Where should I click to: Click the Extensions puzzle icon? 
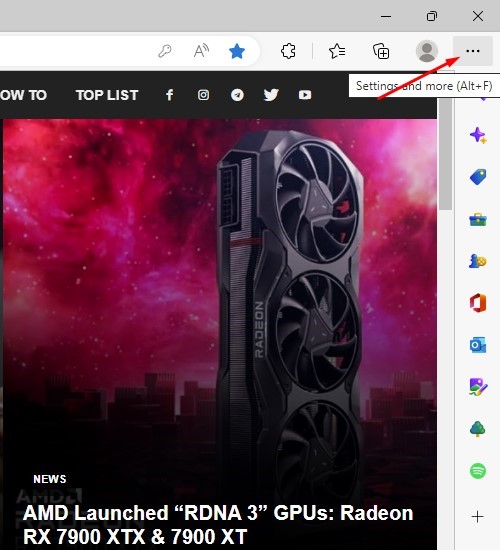288,51
